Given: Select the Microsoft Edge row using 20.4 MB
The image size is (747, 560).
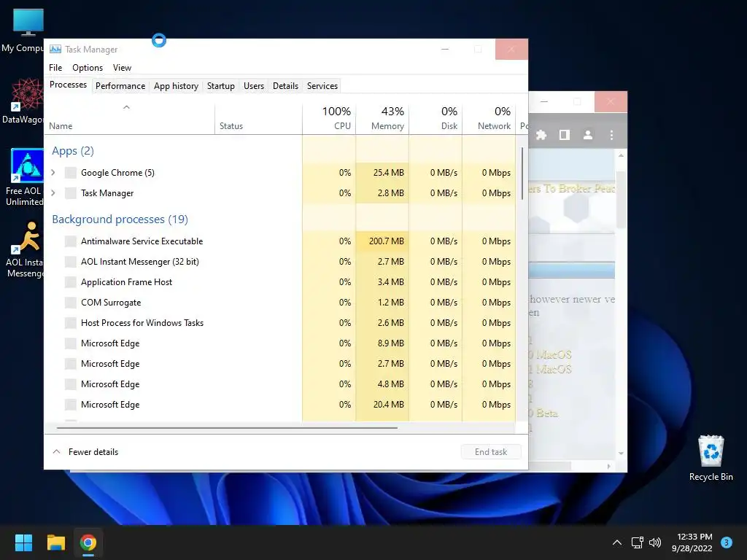Looking at the screenshot, I should [280, 405].
